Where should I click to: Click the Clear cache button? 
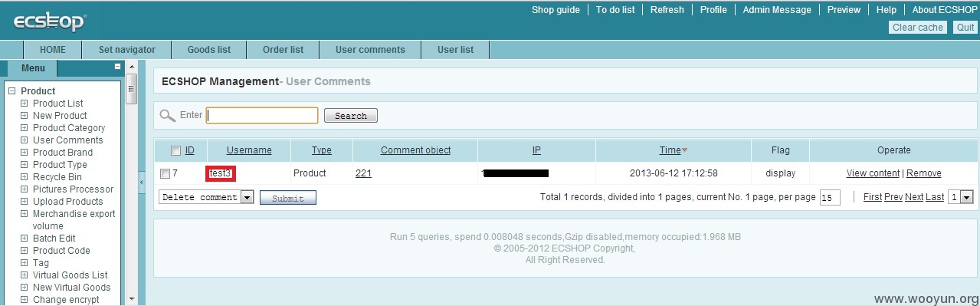(918, 28)
